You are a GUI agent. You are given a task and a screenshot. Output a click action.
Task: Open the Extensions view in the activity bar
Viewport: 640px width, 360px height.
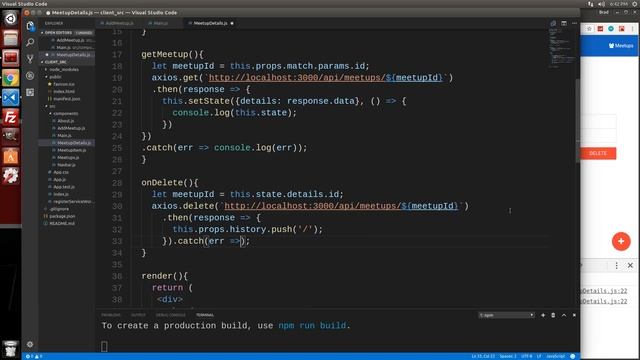(30, 92)
